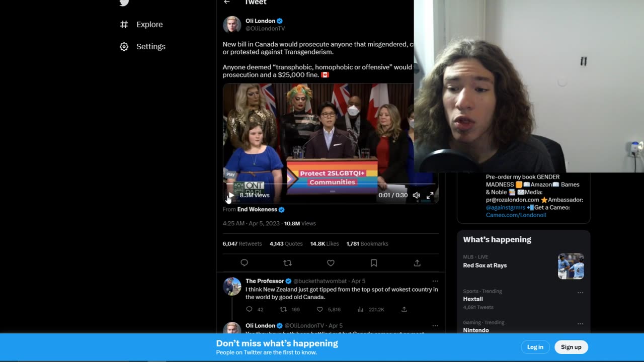
Task: Open Oli London name on reply tweet
Action: pyautogui.click(x=260, y=326)
